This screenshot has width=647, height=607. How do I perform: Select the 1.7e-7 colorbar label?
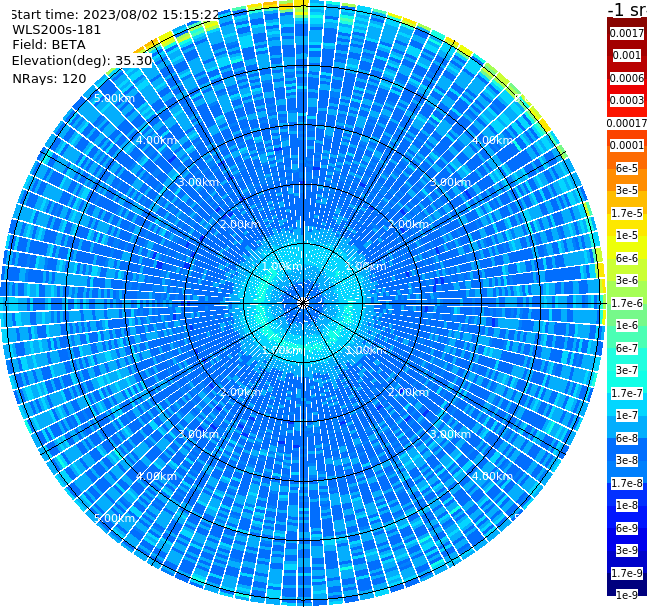tap(627, 393)
